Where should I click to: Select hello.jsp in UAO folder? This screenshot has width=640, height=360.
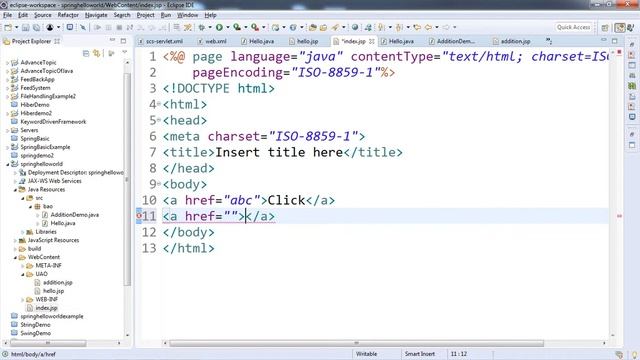tap(53, 291)
